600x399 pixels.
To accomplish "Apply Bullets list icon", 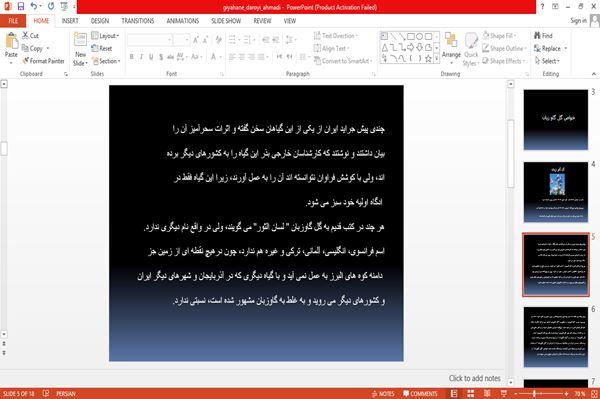I will (x=232, y=40).
